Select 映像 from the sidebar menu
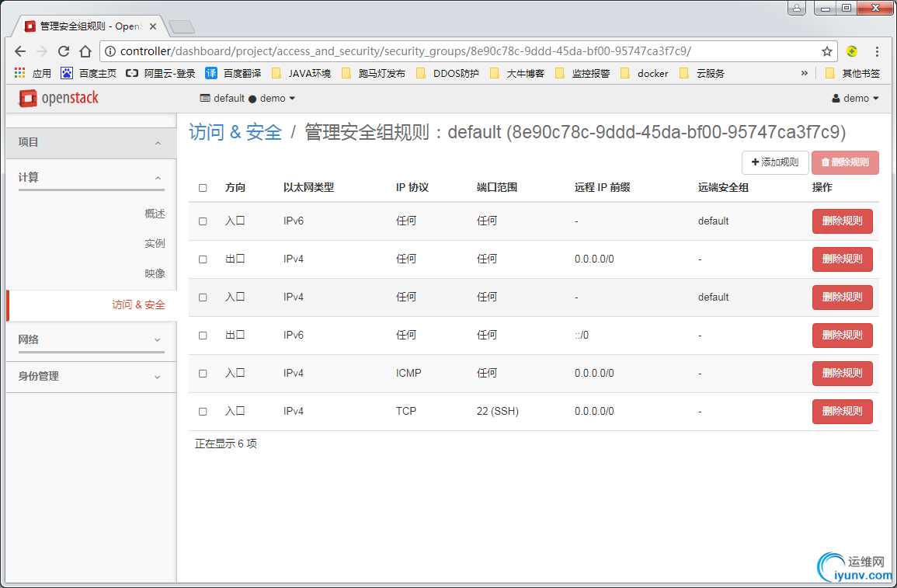Image resolution: width=897 pixels, height=588 pixels. (x=155, y=274)
